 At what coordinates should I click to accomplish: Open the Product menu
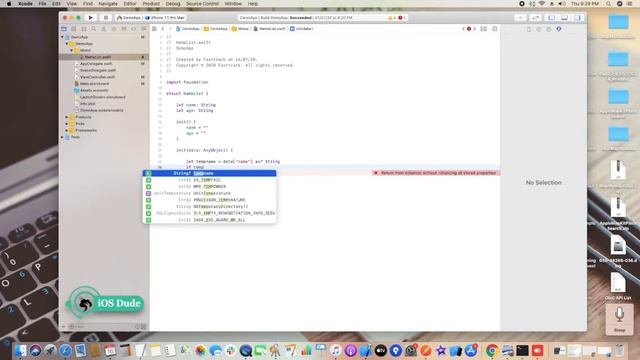pyautogui.click(x=151, y=4)
